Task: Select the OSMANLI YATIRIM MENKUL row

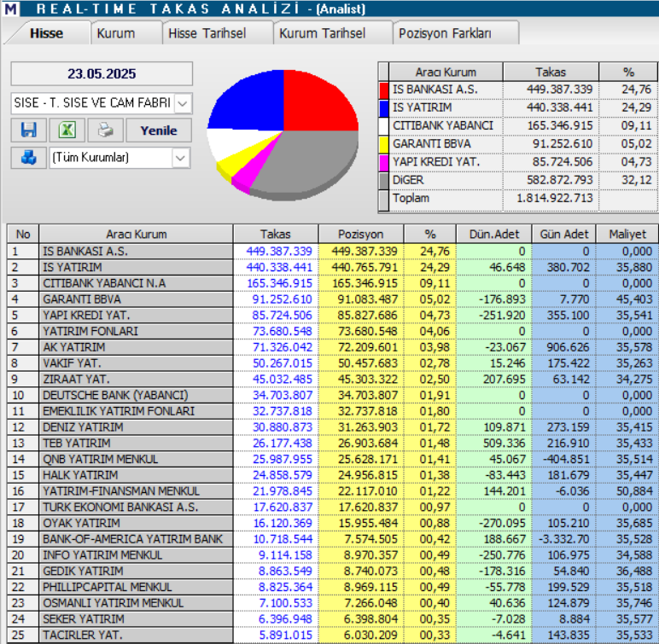Action: [x=332, y=603]
